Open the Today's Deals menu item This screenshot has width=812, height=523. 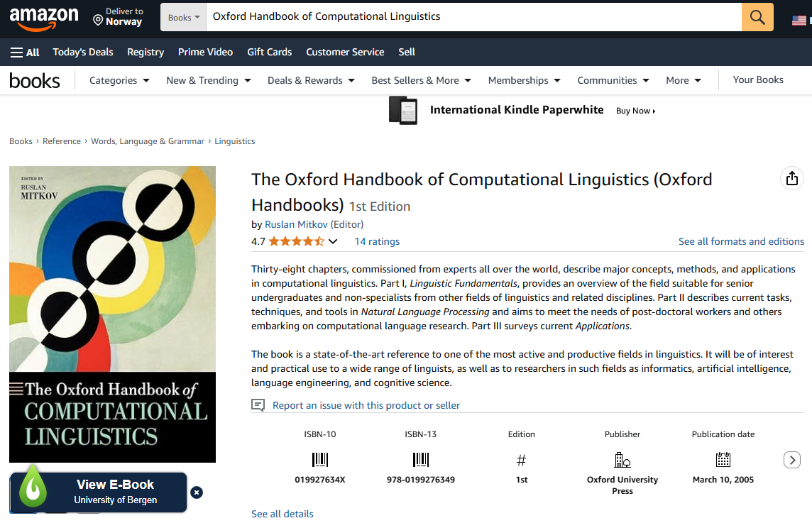82,52
